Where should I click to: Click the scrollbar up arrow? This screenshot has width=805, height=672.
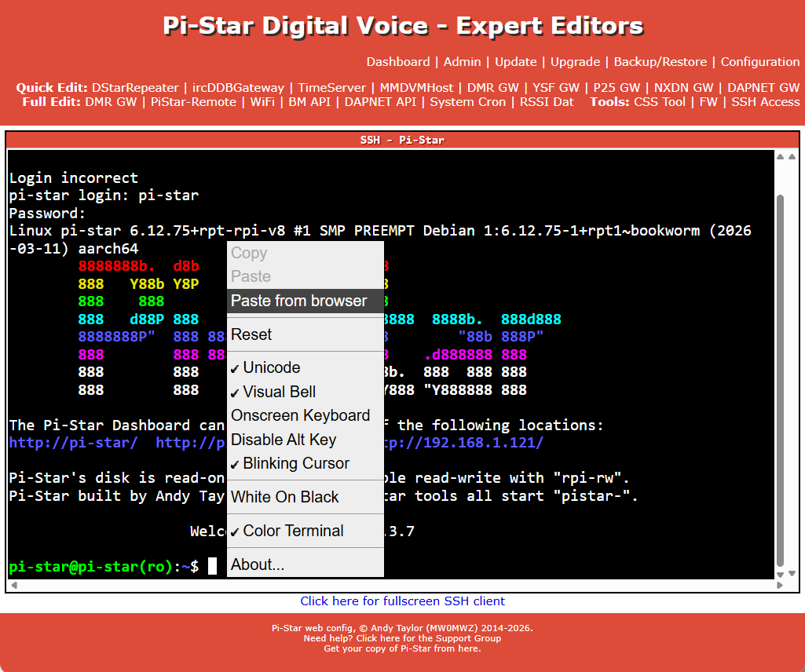point(781,156)
